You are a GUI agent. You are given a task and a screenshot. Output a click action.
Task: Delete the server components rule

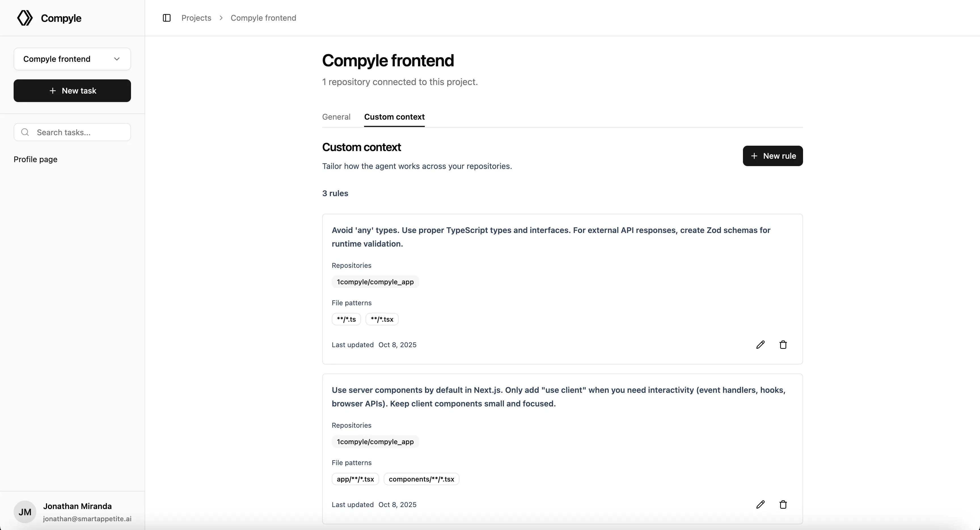783,504
